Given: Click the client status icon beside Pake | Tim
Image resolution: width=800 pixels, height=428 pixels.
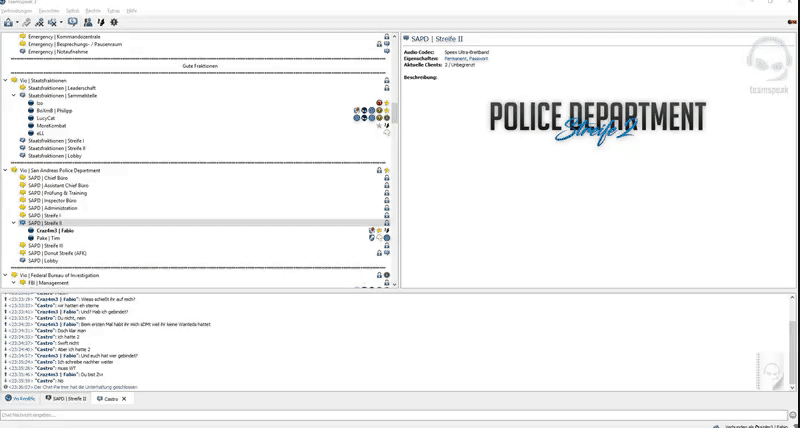Looking at the screenshot, I should pos(31,238).
